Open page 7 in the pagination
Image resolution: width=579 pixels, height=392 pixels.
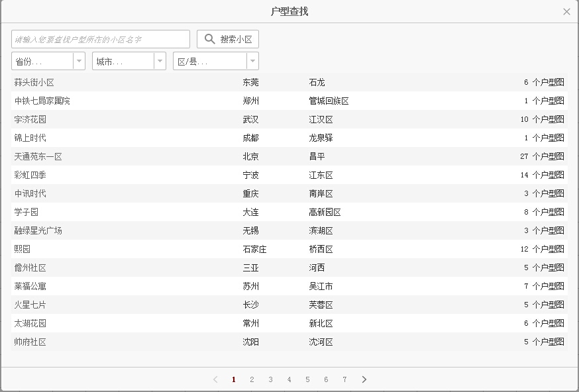344,379
